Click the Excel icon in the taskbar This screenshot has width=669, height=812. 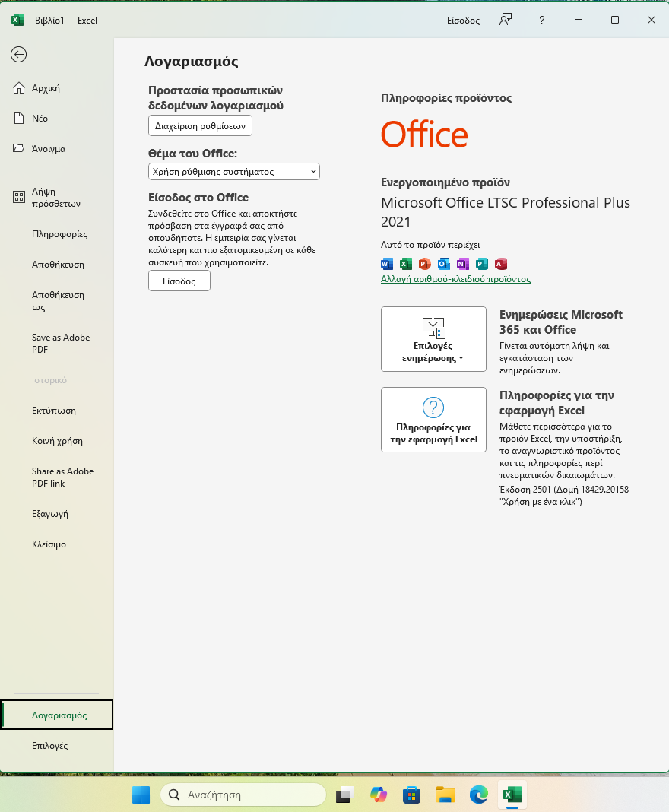[x=512, y=795]
